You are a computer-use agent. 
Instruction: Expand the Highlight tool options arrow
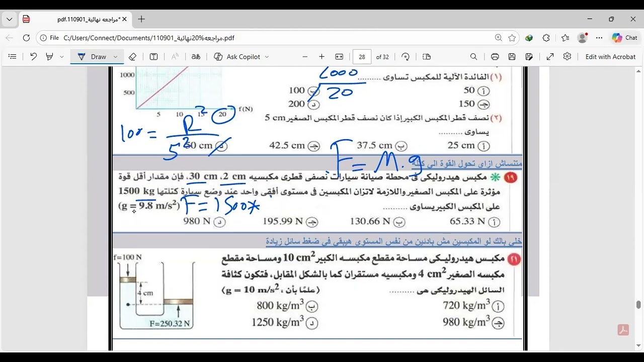click(62, 57)
